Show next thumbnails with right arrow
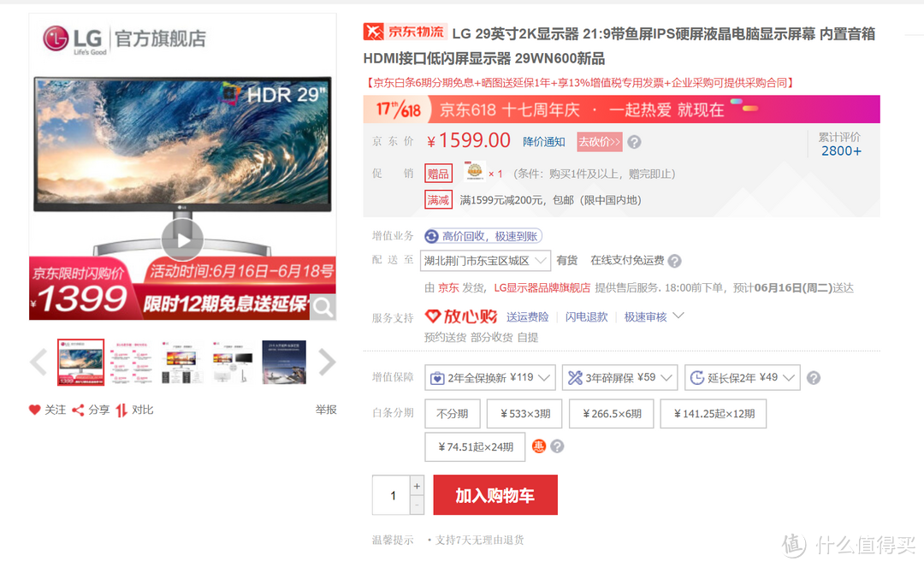Viewport: 924px width, 567px height. (327, 362)
